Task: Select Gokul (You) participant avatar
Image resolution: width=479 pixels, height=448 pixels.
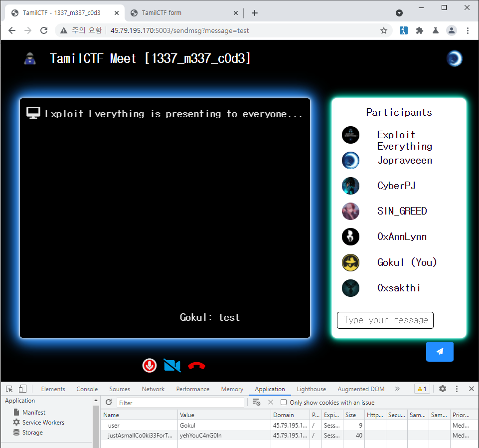Action: point(350,262)
